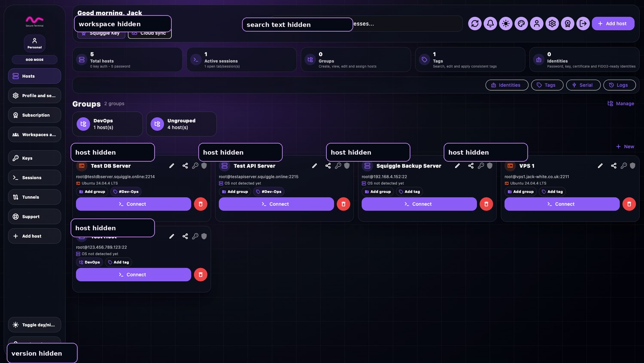
Task: Open Workspaces in the sidebar
Action: point(34,134)
